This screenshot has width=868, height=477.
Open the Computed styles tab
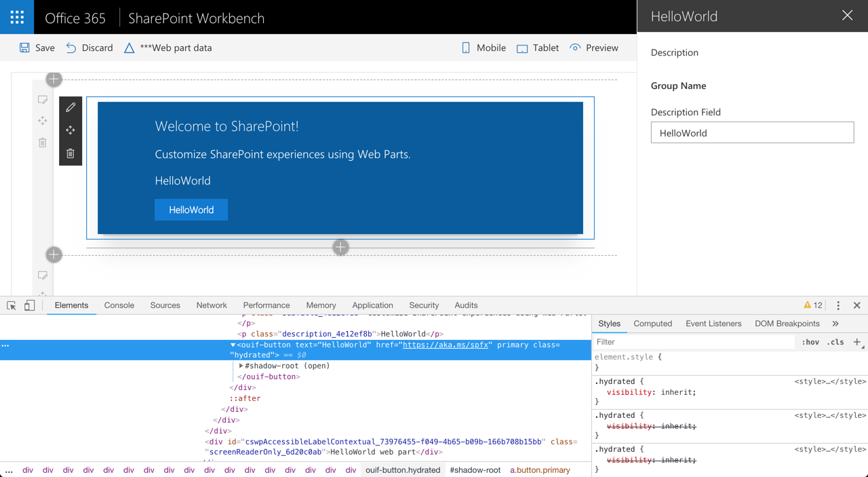(x=652, y=324)
